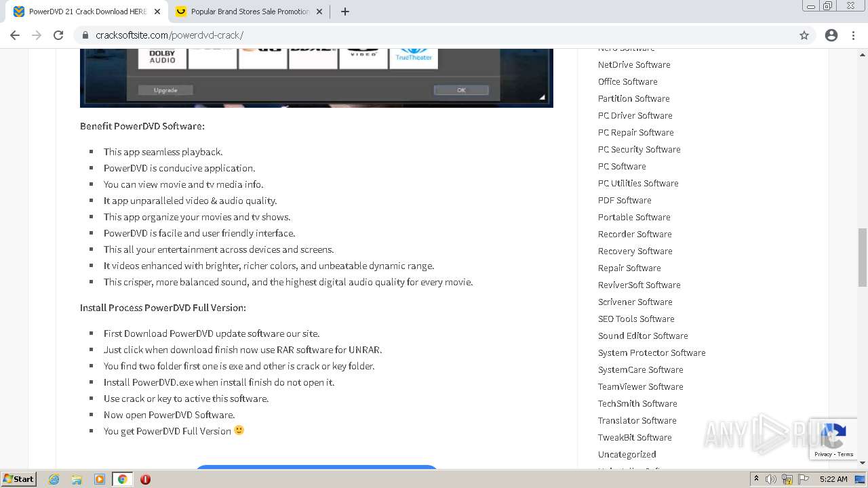Open the SystemCare Software category

pyautogui.click(x=641, y=369)
